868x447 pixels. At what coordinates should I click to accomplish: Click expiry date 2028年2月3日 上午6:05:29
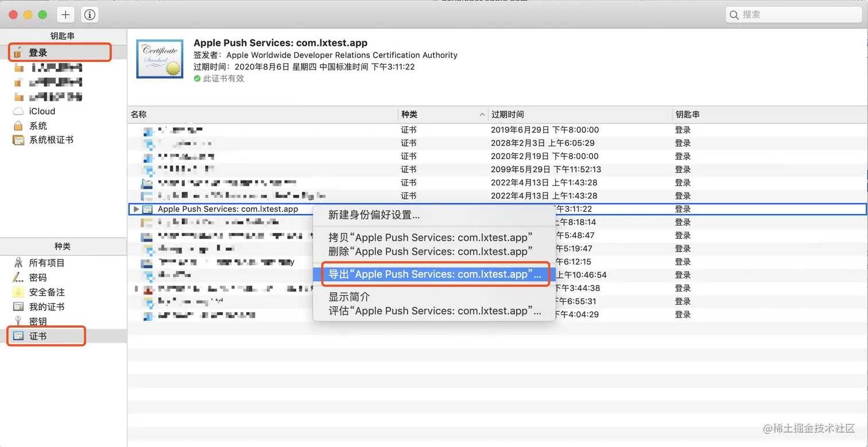pos(542,143)
